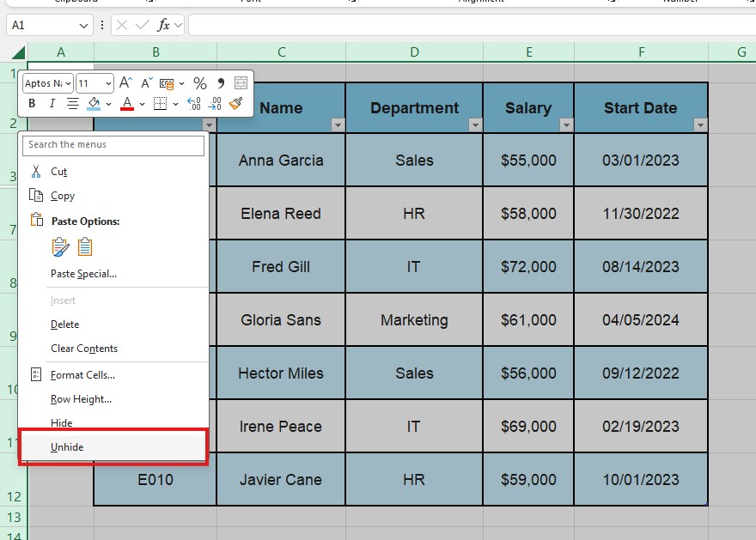Apply Bold formatting from the mini toolbar
Image resolution: width=756 pixels, height=540 pixels.
click(31, 103)
